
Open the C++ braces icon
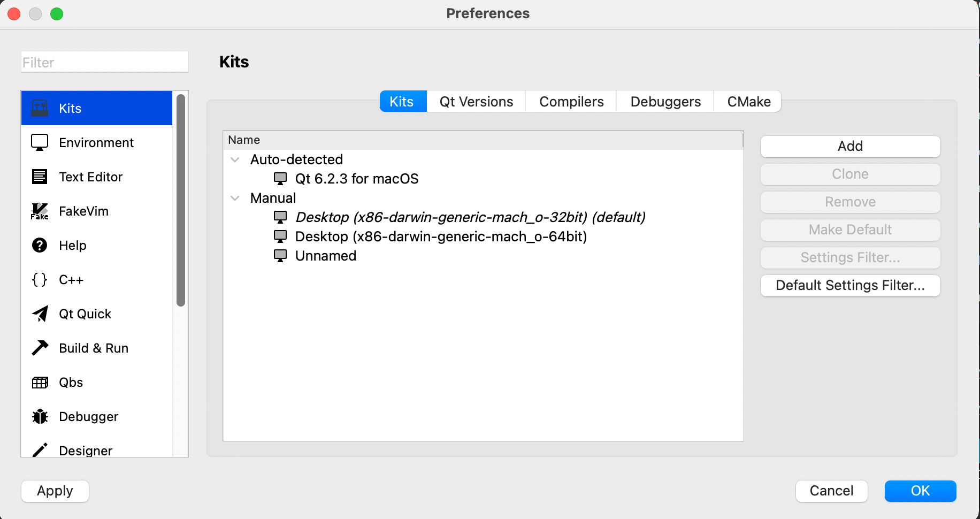coord(40,280)
